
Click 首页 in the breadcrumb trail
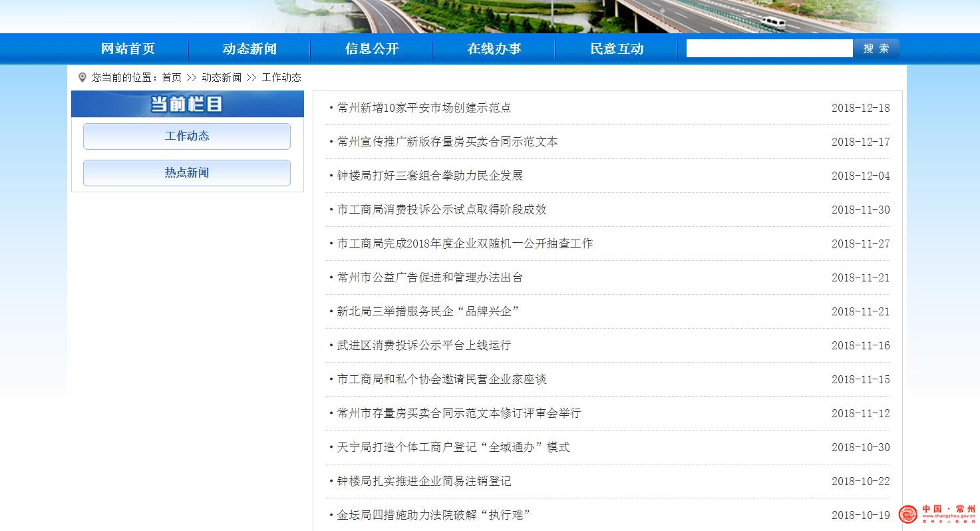[172, 77]
